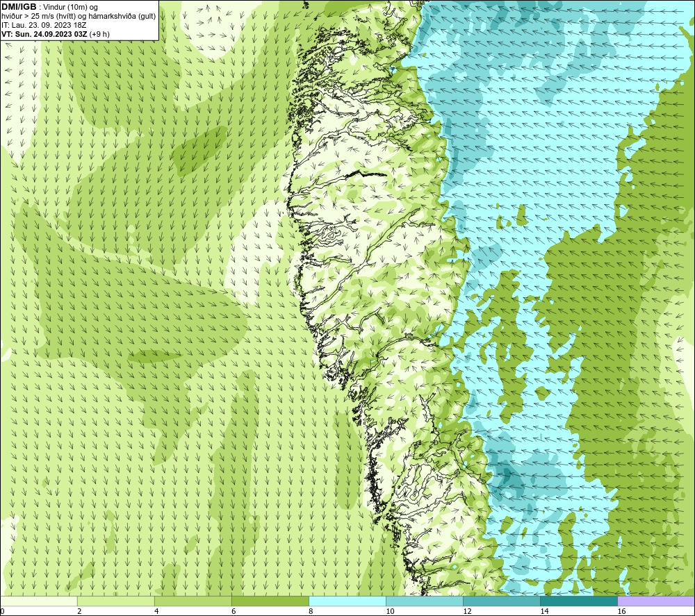This screenshot has height=616, width=695.
Task: Click the 2–4 m/s light green legend swatch
Action: coord(116,601)
